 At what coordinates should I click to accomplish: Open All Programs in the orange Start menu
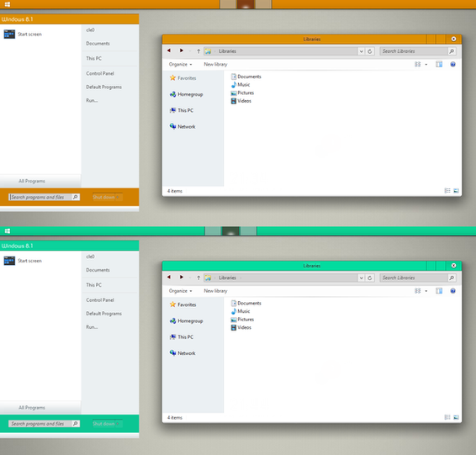32,181
